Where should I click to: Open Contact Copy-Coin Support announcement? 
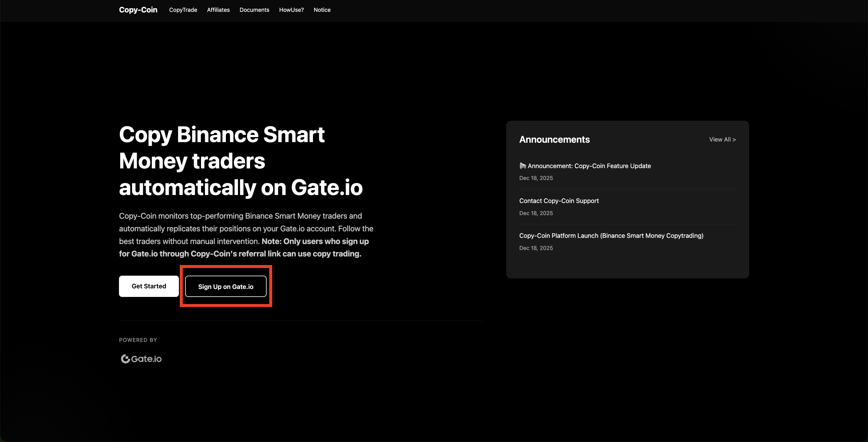559,201
